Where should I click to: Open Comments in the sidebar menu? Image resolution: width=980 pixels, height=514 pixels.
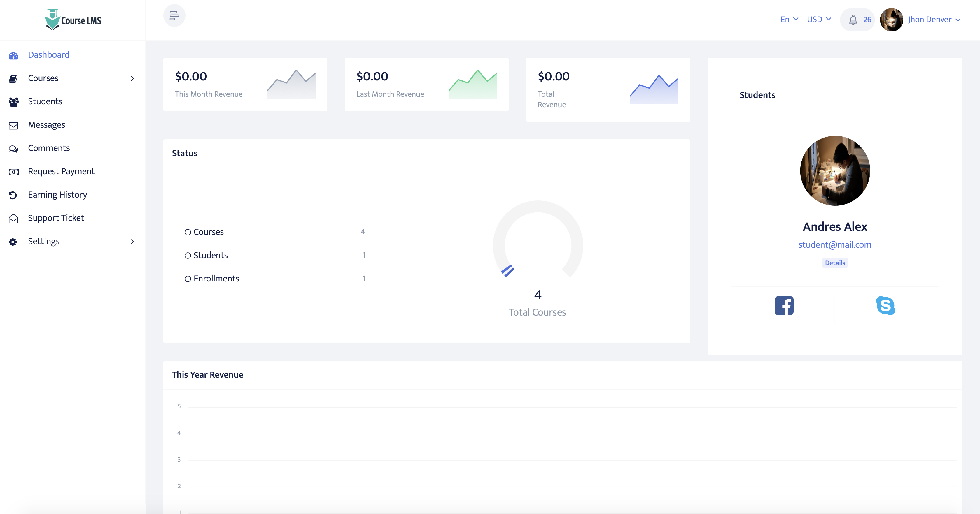click(x=49, y=148)
